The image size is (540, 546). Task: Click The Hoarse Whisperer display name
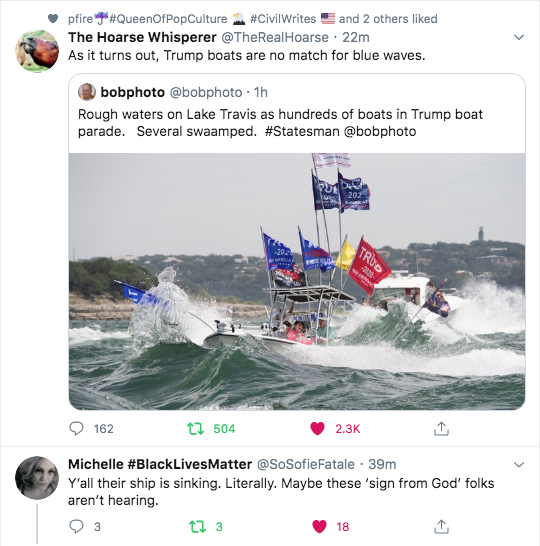142,37
